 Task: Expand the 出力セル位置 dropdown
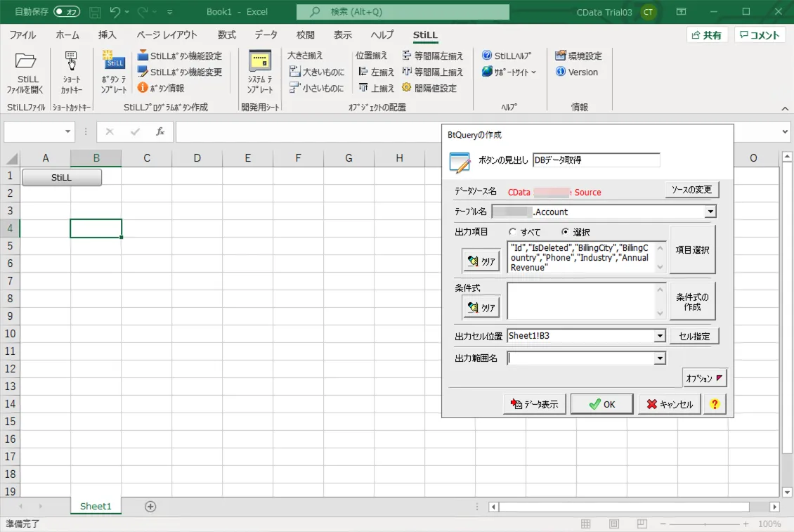coord(658,336)
